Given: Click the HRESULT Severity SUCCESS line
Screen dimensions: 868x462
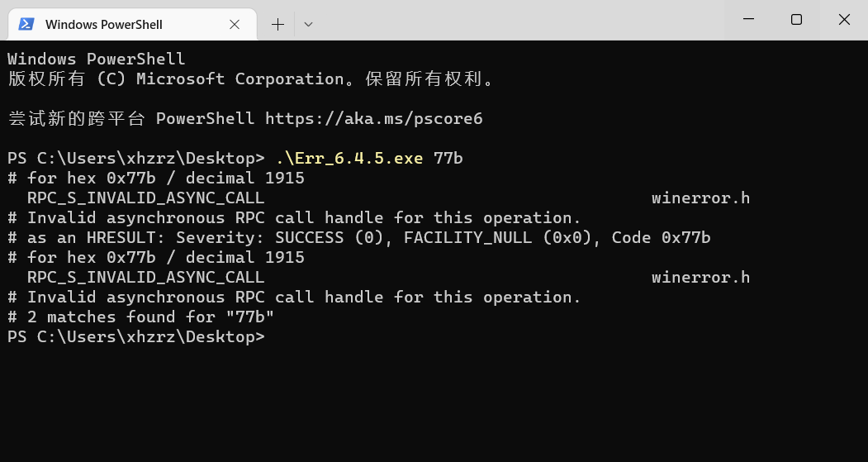Looking at the screenshot, I should (358, 238).
